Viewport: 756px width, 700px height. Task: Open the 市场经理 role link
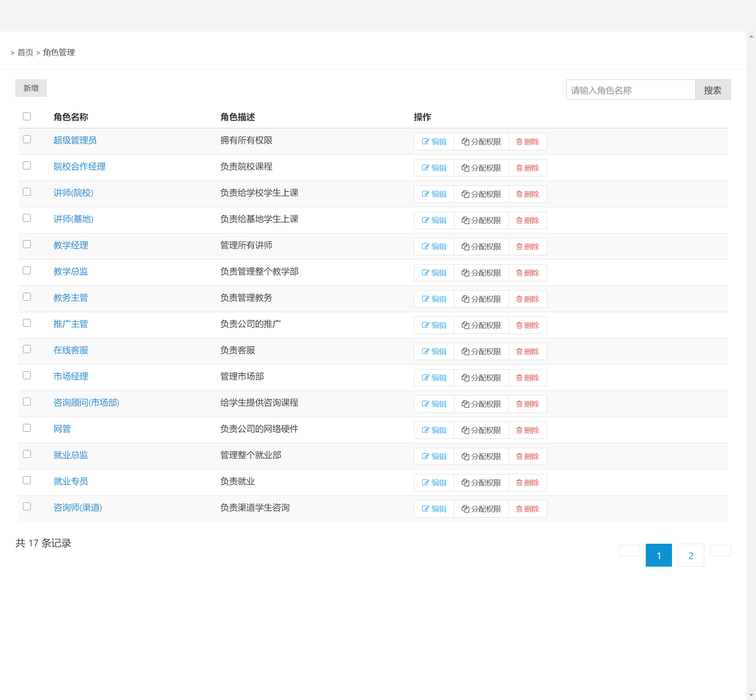click(71, 376)
